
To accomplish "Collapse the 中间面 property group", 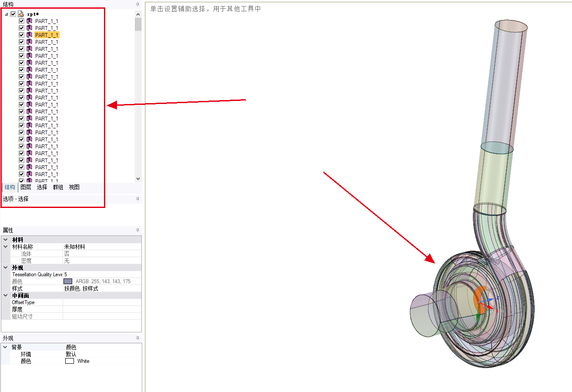I will pos(6,295).
